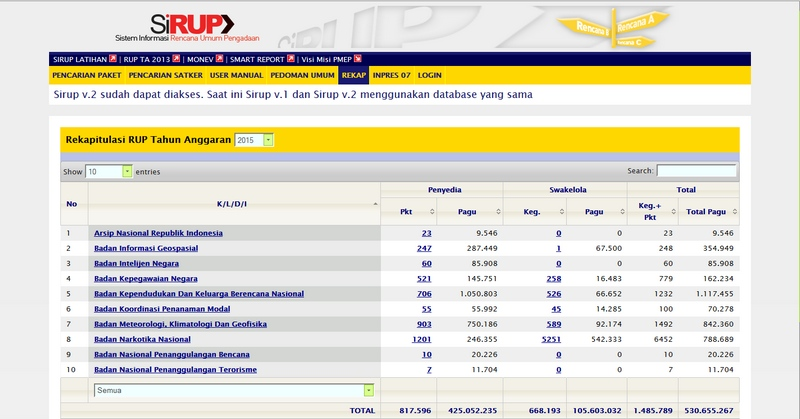Click Keg. value 258 link
Image resolution: width=800 pixels, height=419 pixels.
click(554, 279)
